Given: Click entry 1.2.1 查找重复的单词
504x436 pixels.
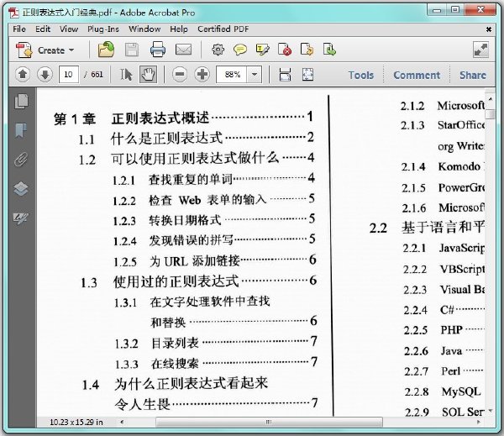Looking at the screenshot, I should (213, 179).
